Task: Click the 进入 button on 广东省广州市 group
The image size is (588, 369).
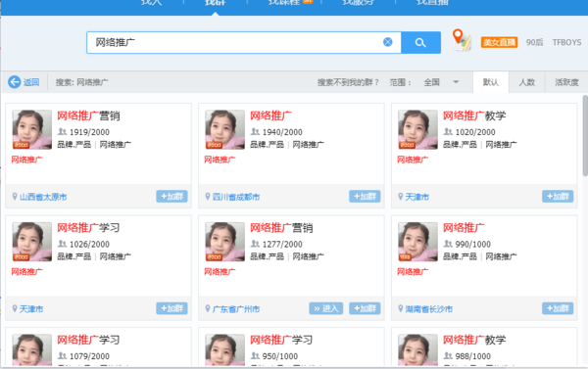Action: click(326, 308)
